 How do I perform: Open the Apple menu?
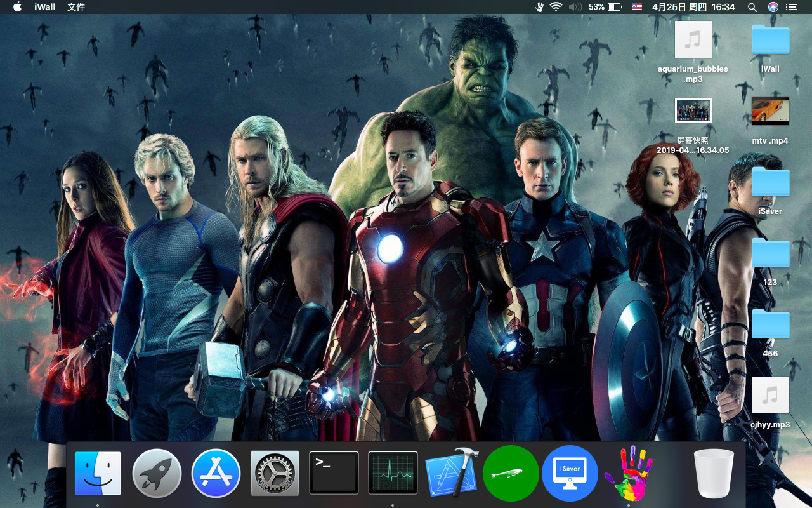coord(17,7)
